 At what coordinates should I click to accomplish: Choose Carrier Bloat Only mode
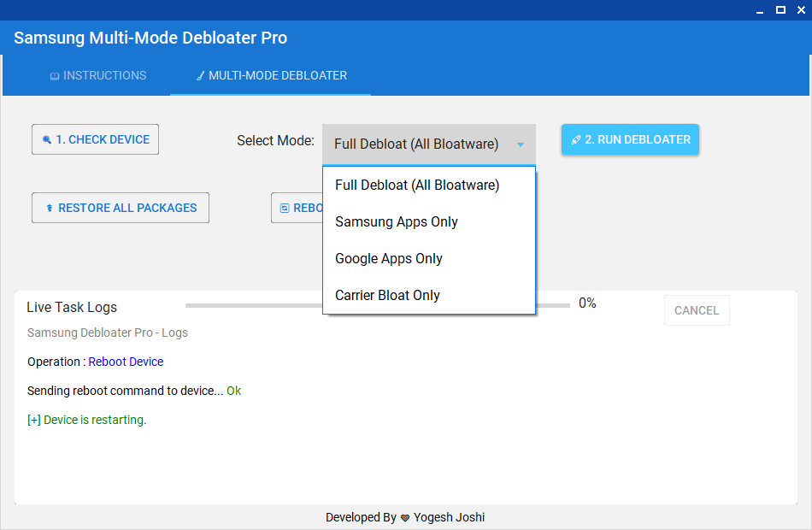click(x=387, y=296)
